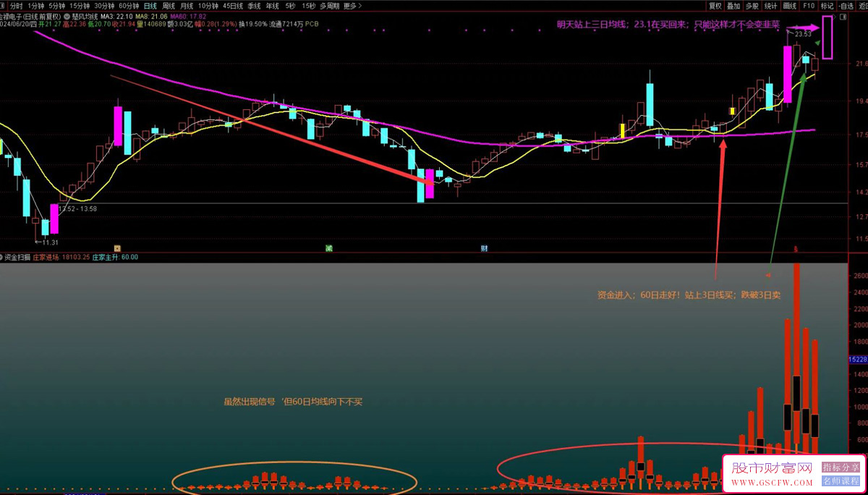Select the 10分钟 period tab
Viewport: 868px width, 495px height.
tap(208, 6)
